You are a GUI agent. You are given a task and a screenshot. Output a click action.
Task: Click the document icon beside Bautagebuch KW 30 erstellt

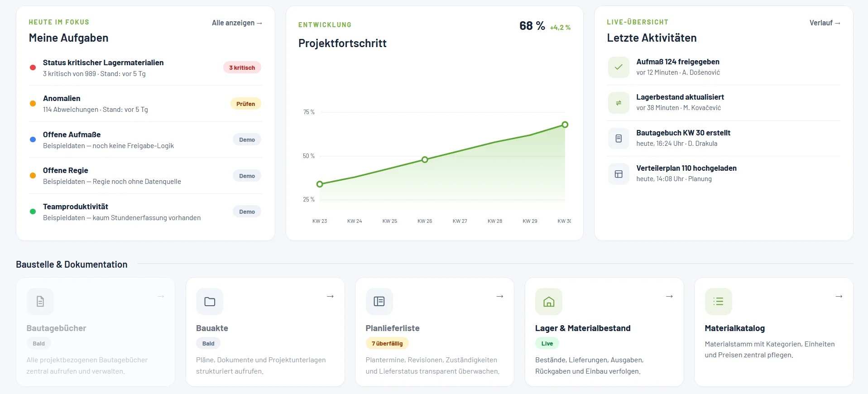[x=619, y=139]
